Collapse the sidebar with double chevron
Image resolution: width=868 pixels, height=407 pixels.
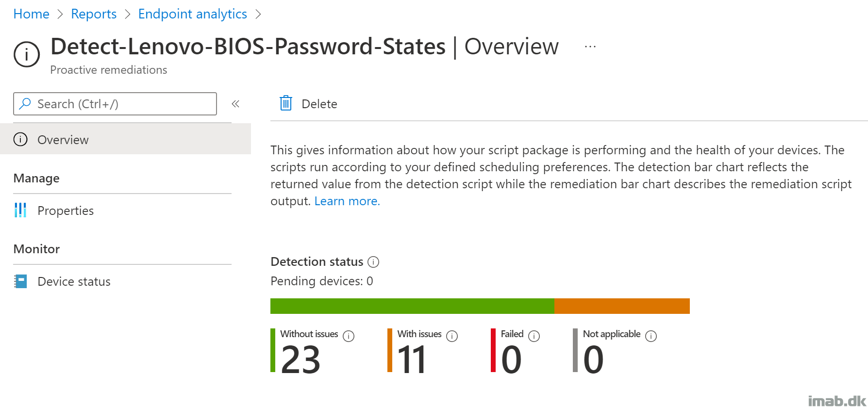235,104
